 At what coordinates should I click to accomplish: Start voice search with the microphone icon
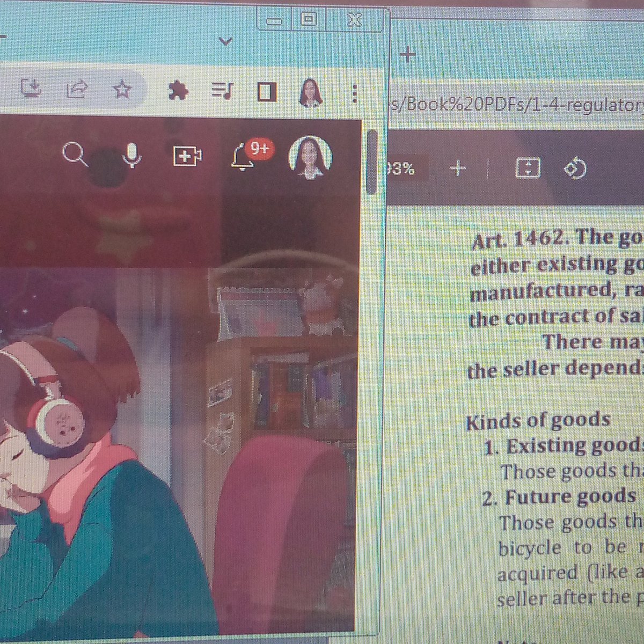[131, 156]
